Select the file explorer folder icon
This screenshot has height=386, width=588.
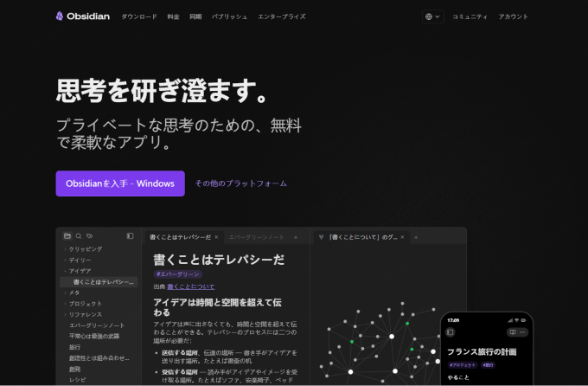pos(67,235)
